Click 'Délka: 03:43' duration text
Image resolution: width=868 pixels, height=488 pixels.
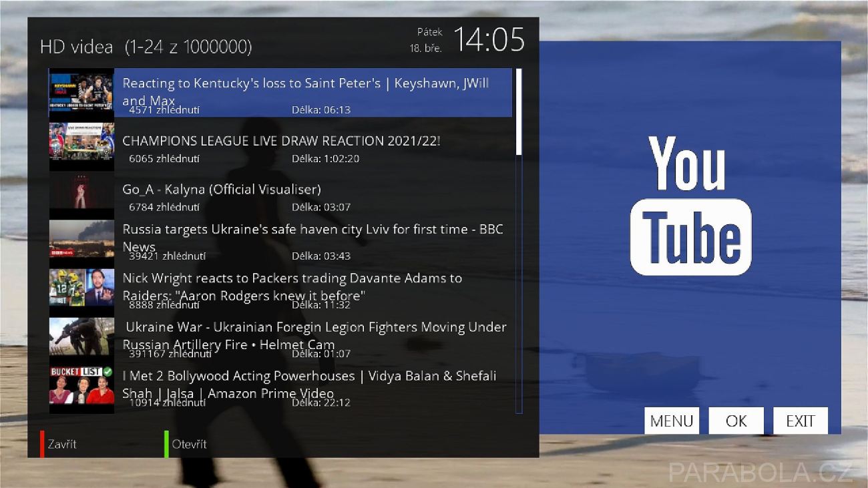pos(321,256)
